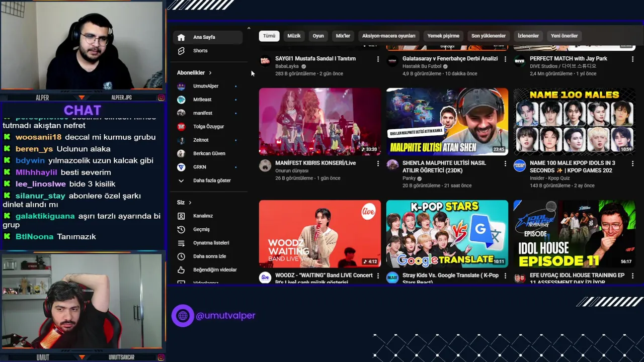Expand the Siz section chevron
This screenshot has height=362, width=644.
190,203
